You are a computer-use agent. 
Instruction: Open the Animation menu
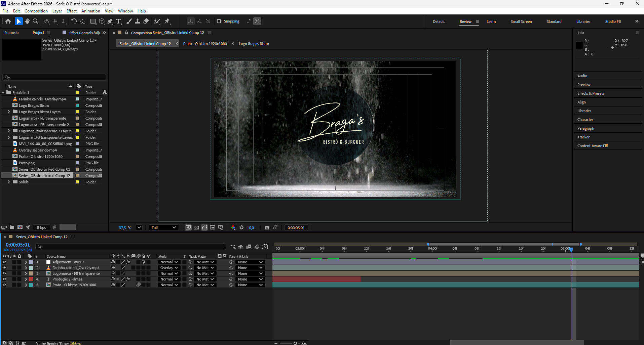click(x=90, y=11)
